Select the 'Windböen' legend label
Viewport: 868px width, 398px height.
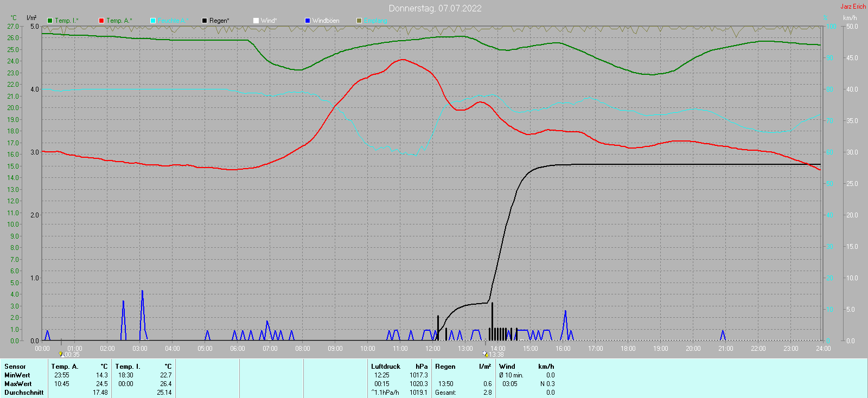(x=326, y=21)
